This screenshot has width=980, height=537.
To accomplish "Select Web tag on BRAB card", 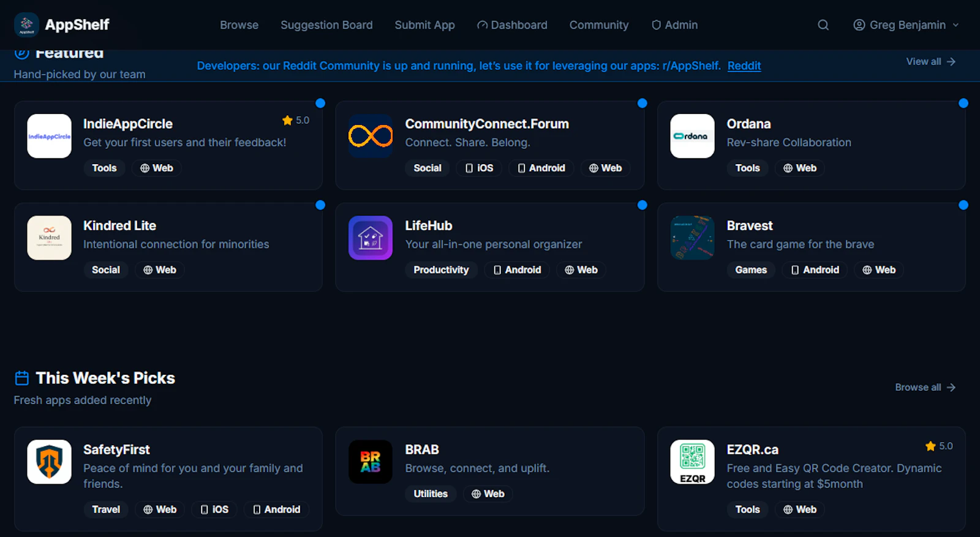I will [x=488, y=494].
